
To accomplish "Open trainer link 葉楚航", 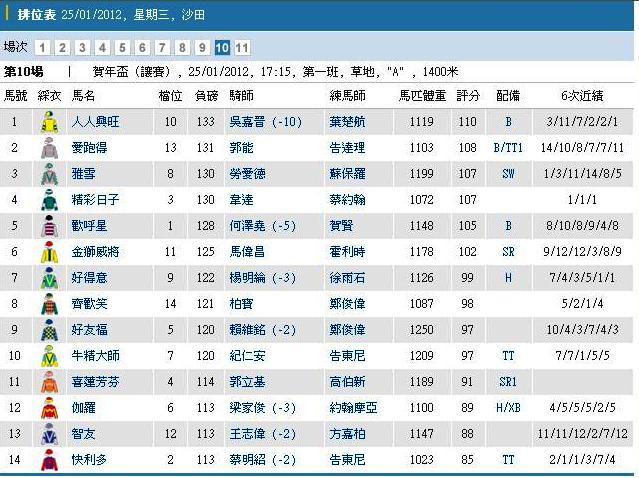I will pyautogui.click(x=348, y=122).
